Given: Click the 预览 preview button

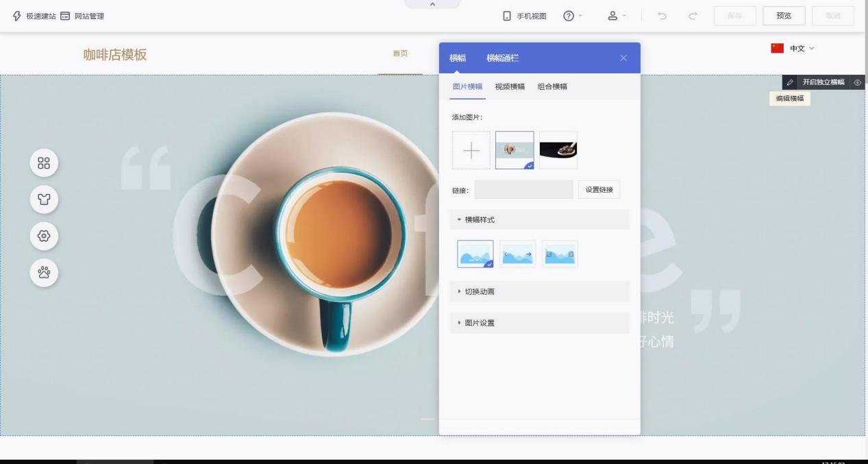Looking at the screenshot, I should [784, 16].
